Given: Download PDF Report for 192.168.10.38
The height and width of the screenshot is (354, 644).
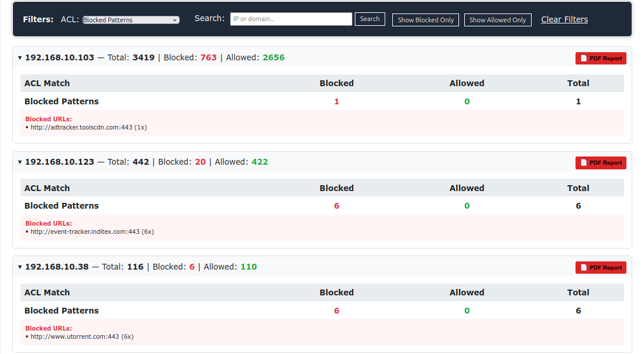Looking at the screenshot, I should point(601,268).
